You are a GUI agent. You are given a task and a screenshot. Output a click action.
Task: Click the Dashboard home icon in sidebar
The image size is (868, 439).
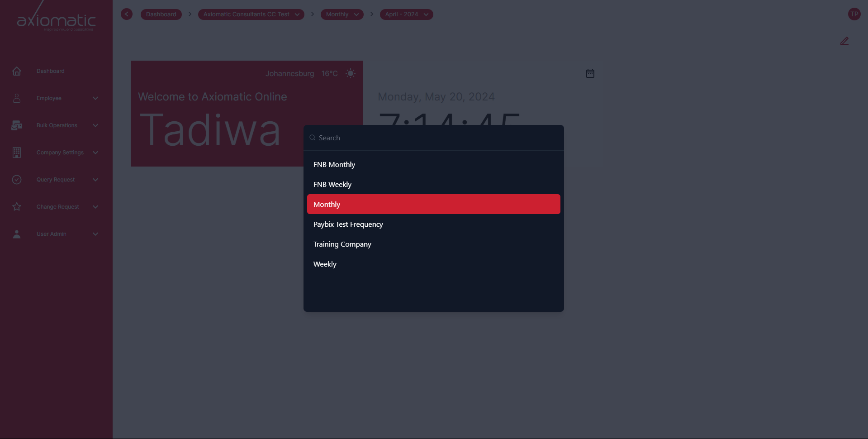(17, 71)
